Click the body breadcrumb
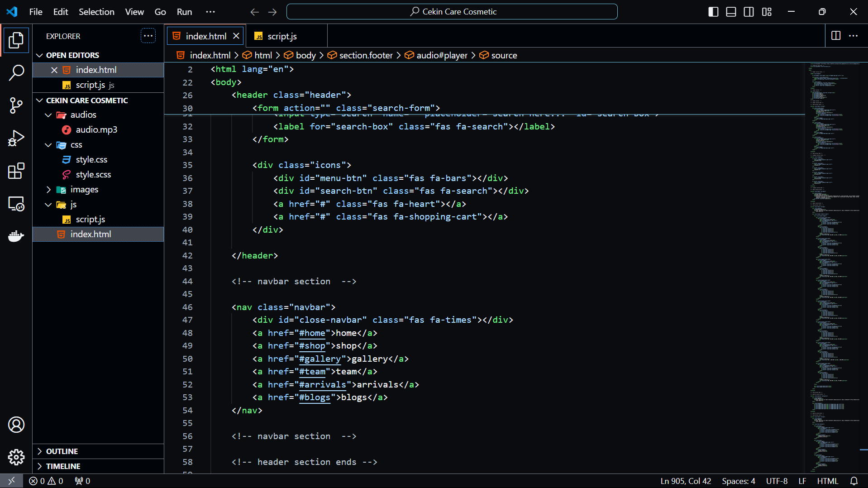The image size is (868, 488). 300,55
